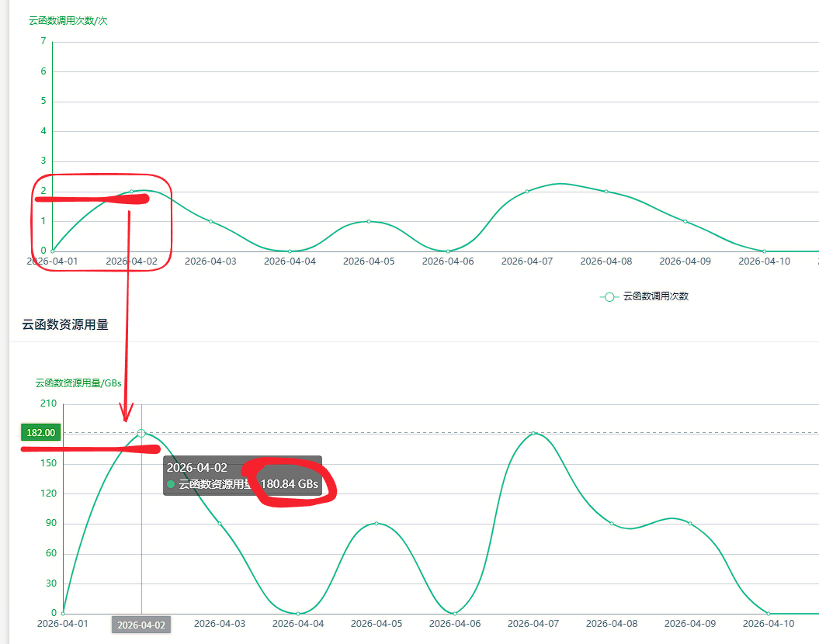The width and height of the screenshot is (819, 644).
Task: Click 2026-04-07 data point on invocation count chart
Action: point(527,192)
